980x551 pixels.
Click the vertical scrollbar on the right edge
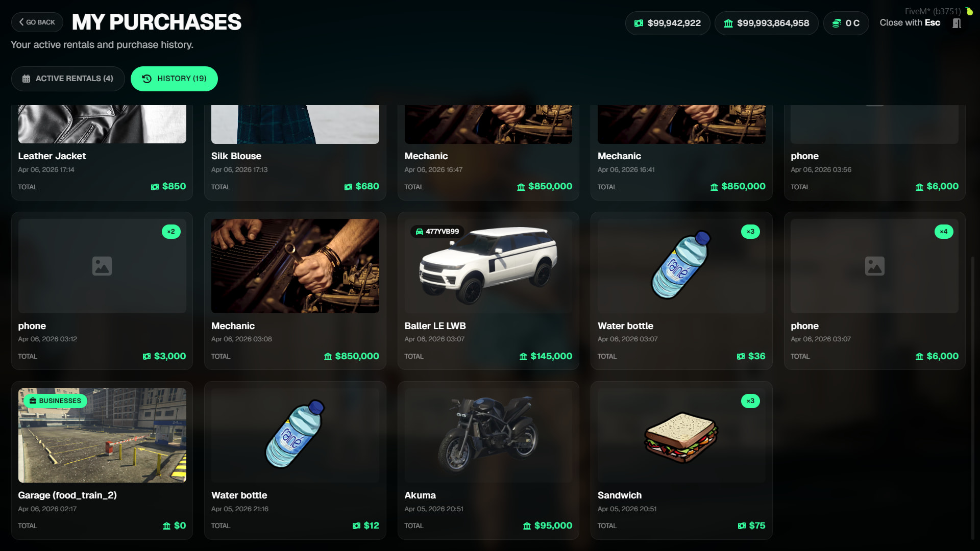click(x=972, y=398)
